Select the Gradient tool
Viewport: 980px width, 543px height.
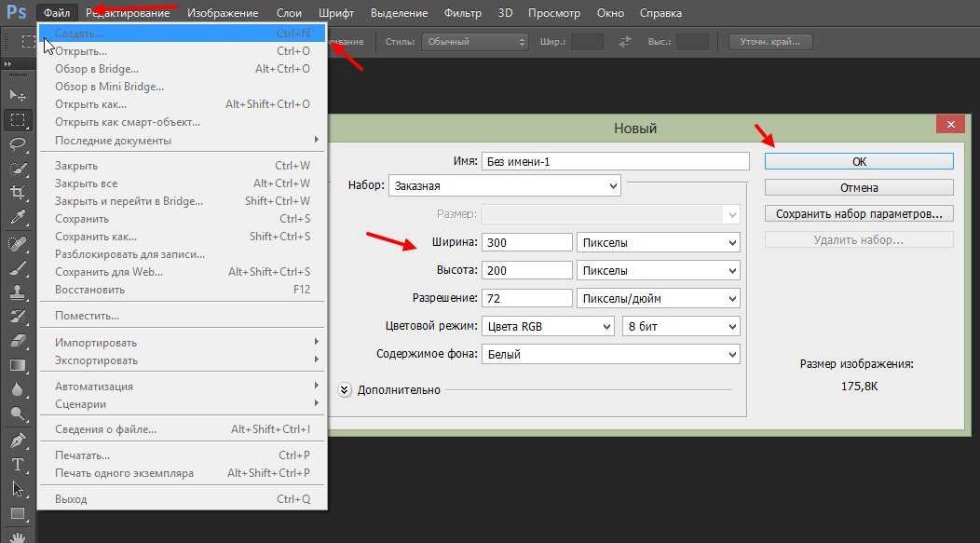click(x=18, y=365)
